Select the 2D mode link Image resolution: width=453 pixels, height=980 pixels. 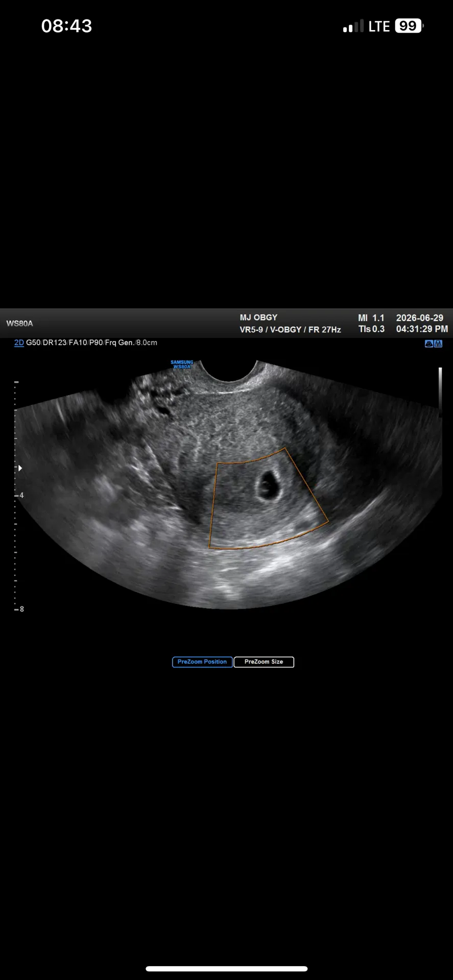[x=19, y=342]
